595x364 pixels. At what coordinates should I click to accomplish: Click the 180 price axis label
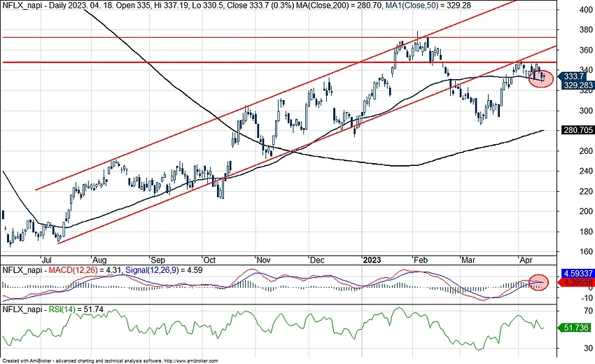coord(586,232)
